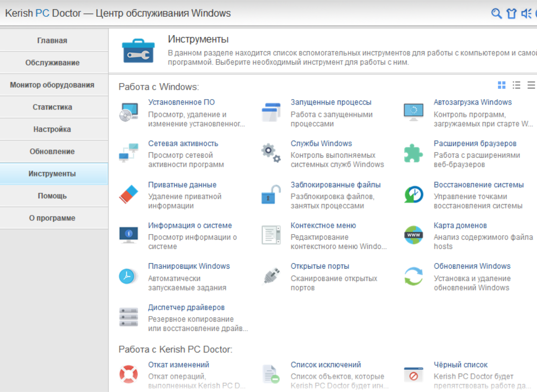537x392 pixels.
Task: Click the Службы Windows gears icon
Action: point(271,153)
